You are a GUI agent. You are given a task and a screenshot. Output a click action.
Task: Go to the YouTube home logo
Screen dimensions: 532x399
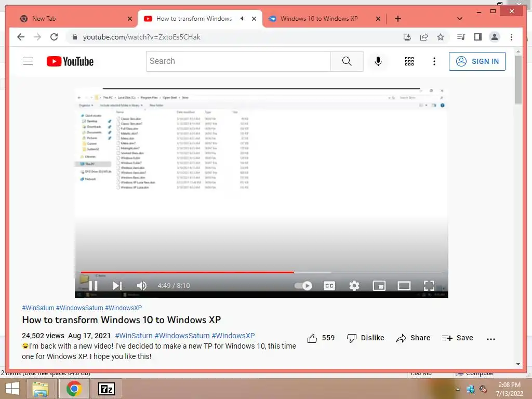(70, 61)
